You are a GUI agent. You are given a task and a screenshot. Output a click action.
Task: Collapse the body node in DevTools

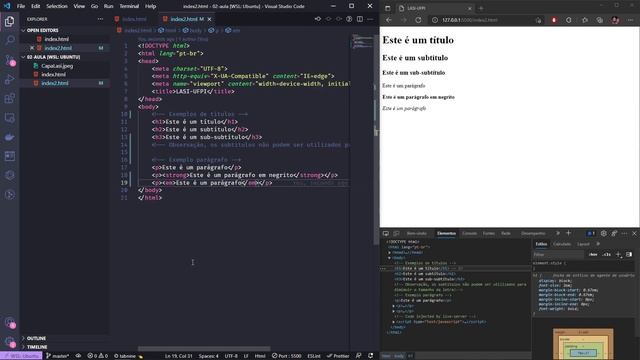pos(389,258)
